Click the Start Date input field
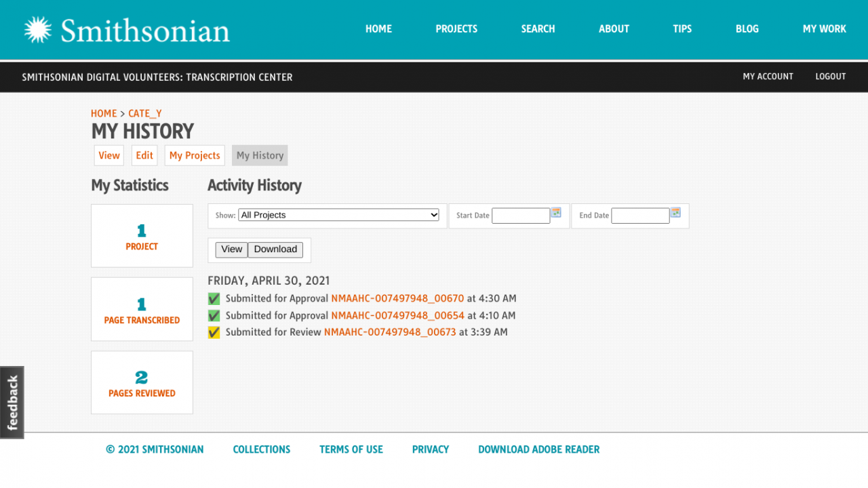This screenshot has height=488, width=868. pyautogui.click(x=521, y=216)
